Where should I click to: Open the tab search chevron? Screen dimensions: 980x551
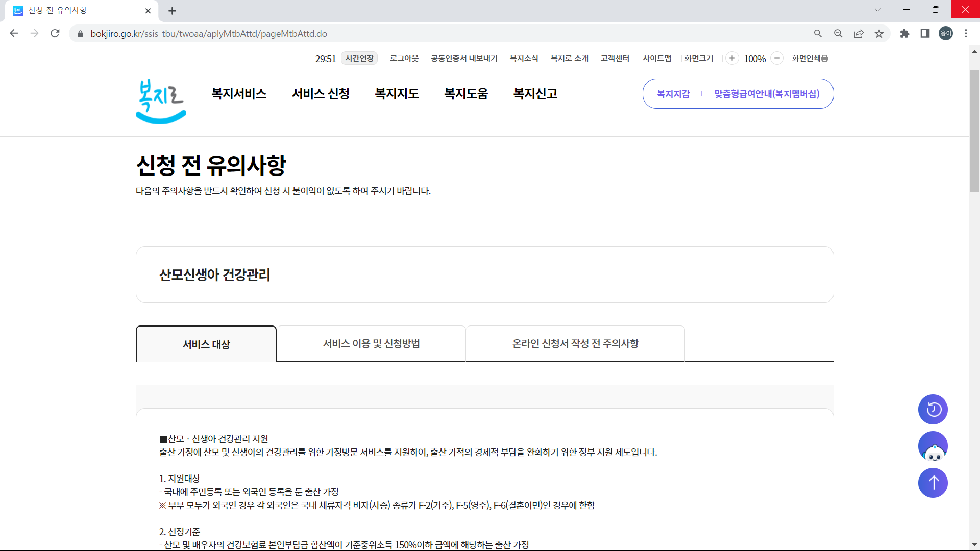coord(877,9)
